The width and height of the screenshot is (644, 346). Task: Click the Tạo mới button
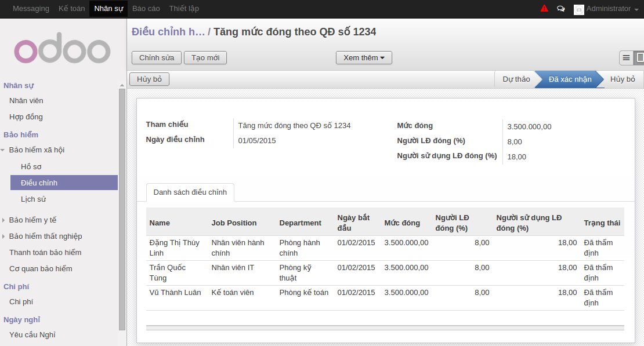tap(205, 58)
